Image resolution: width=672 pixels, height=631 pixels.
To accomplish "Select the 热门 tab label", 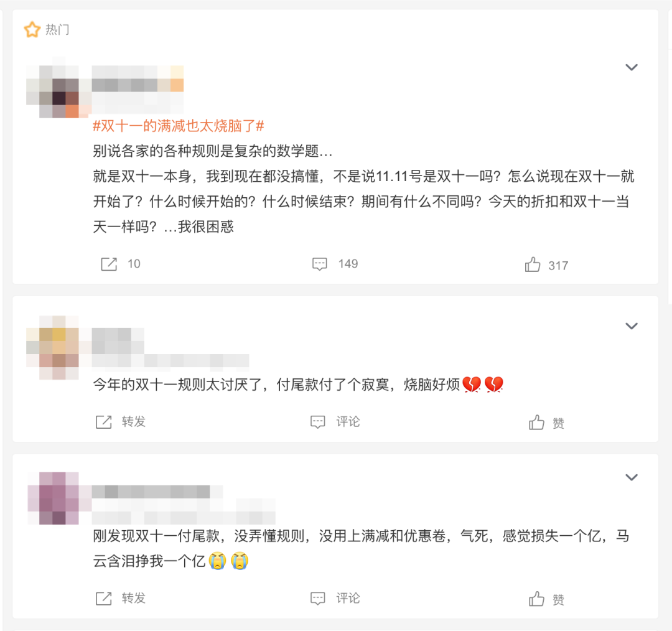I will (57, 30).
